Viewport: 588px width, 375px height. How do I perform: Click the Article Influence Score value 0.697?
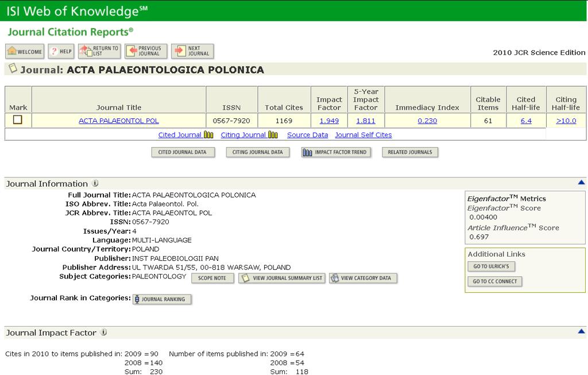click(479, 237)
